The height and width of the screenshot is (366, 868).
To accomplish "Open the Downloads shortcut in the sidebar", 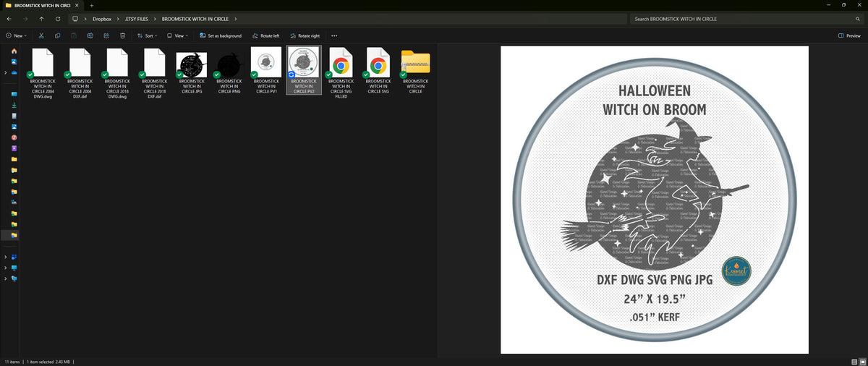I will click(14, 105).
